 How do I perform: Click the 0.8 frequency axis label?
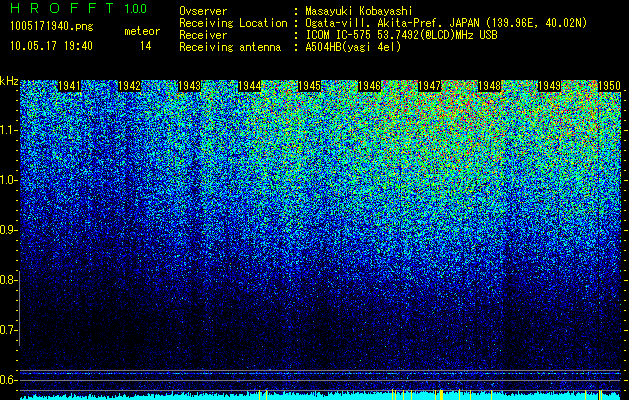pyautogui.click(x=8, y=280)
